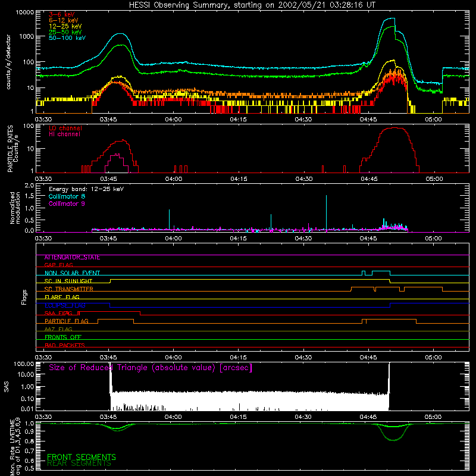Click the 03:45 tick below count-rate panel

click(x=108, y=120)
